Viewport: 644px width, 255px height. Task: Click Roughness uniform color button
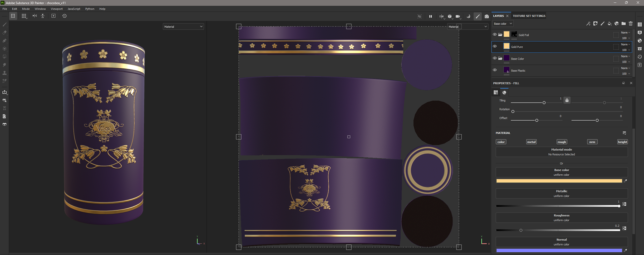click(561, 218)
